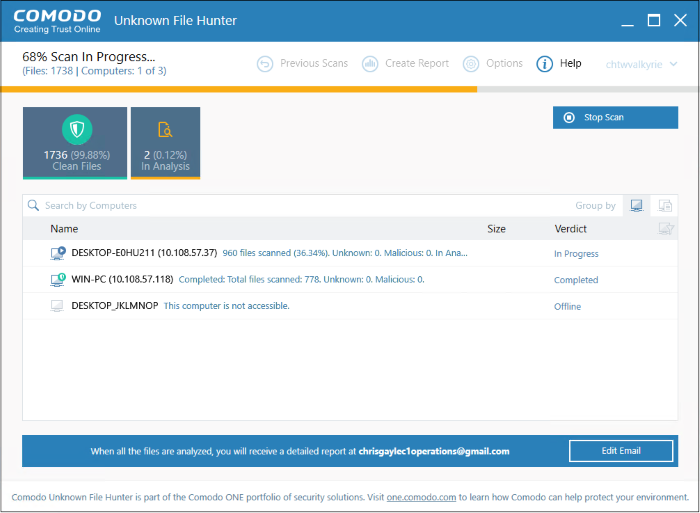Sort by the Size column header
This screenshot has height=513, width=700.
496,229
